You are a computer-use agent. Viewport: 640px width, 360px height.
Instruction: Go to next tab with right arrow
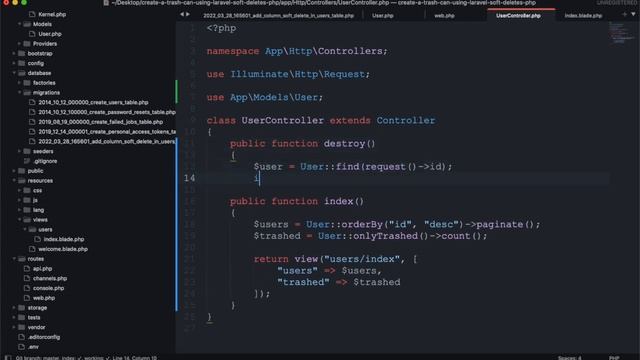[x=188, y=15]
